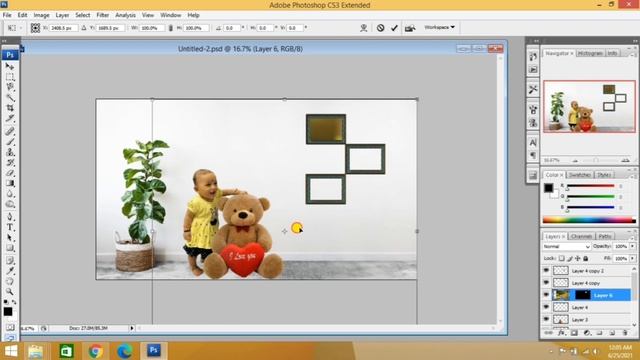Image resolution: width=640 pixels, height=360 pixels.
Task: Select the Healing Brush tool
Action: tap(10, 131)
